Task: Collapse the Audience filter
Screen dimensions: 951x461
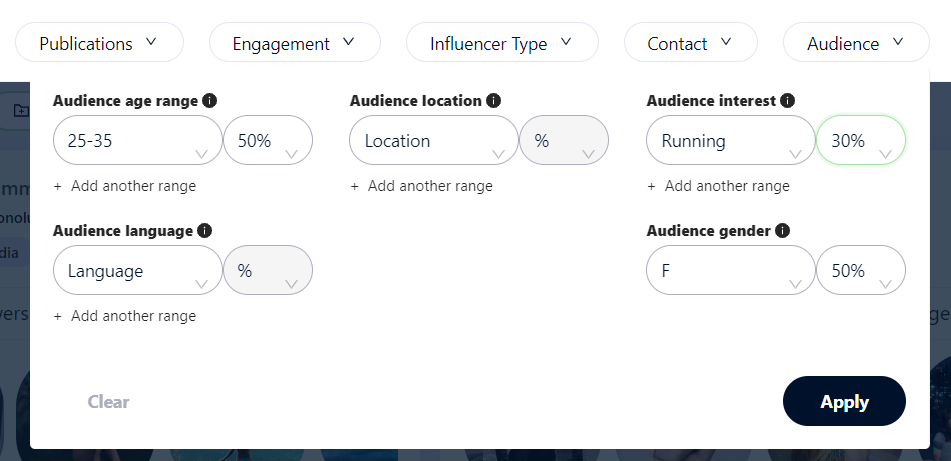Action: [855, 43]
